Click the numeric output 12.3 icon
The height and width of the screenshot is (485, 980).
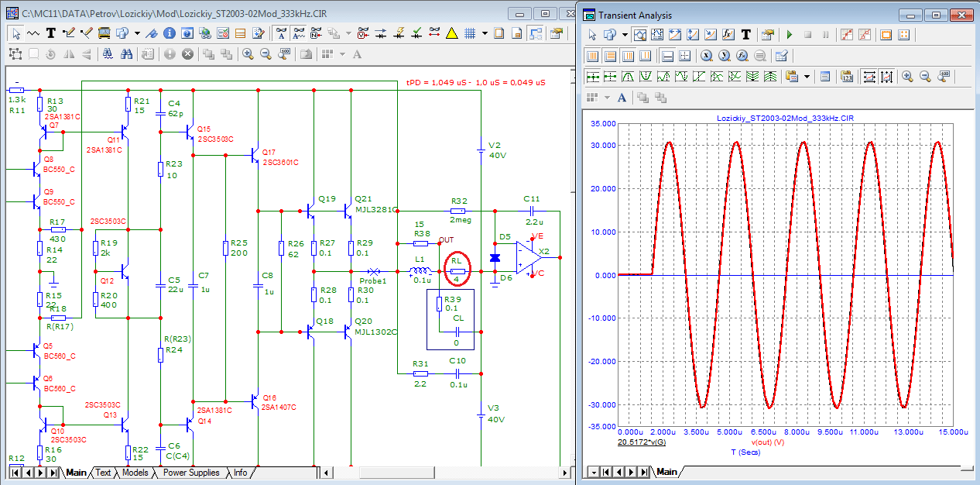(x=847, y=76)
